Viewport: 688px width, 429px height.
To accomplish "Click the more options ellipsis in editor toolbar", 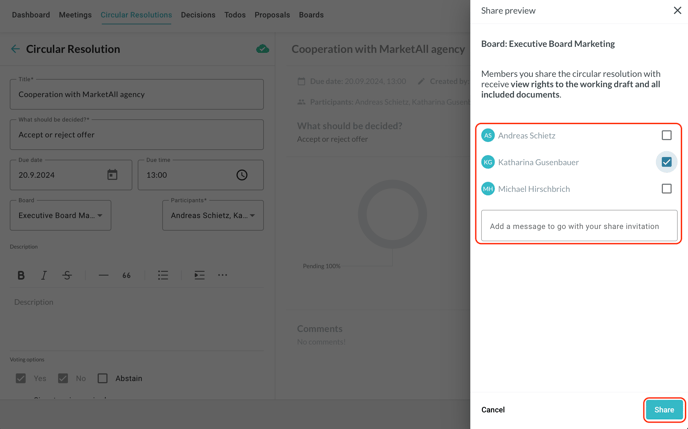I will (x=222, y=275).
